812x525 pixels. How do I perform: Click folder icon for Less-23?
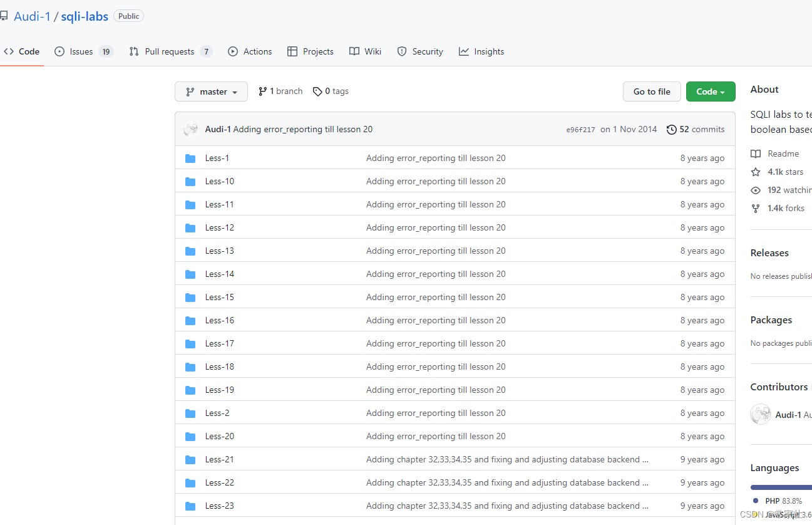click(190, 506)
